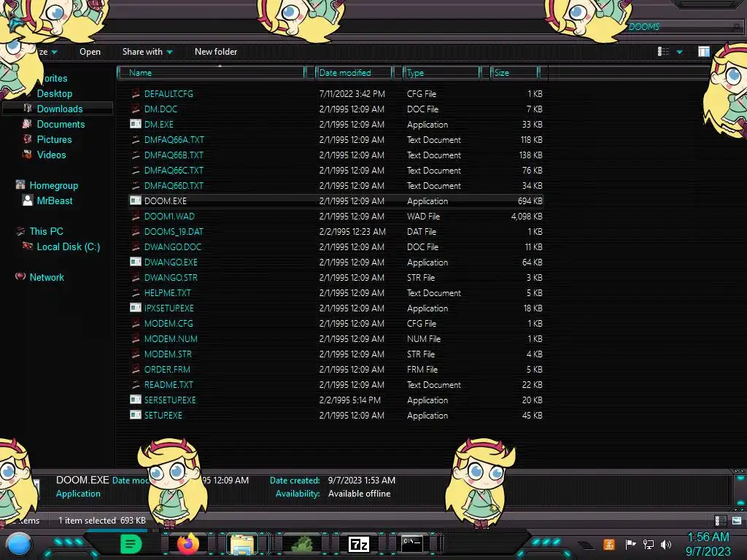
Task: Click the network tray icon
Action: click(x=649, y=544)
